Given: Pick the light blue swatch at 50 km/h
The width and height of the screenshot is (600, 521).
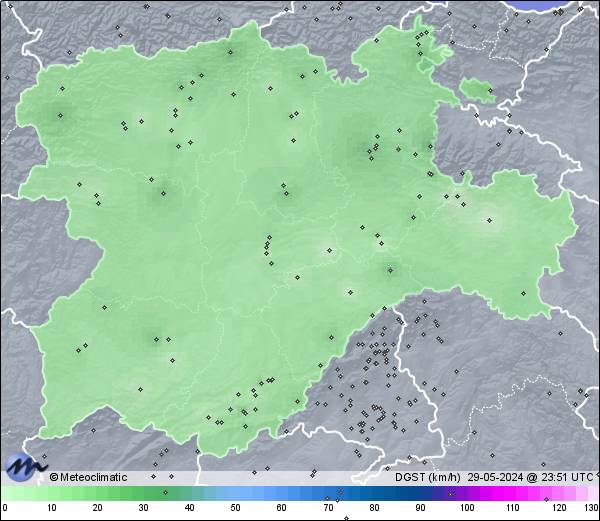Looking at the screenshot, I should click(236, 493).
